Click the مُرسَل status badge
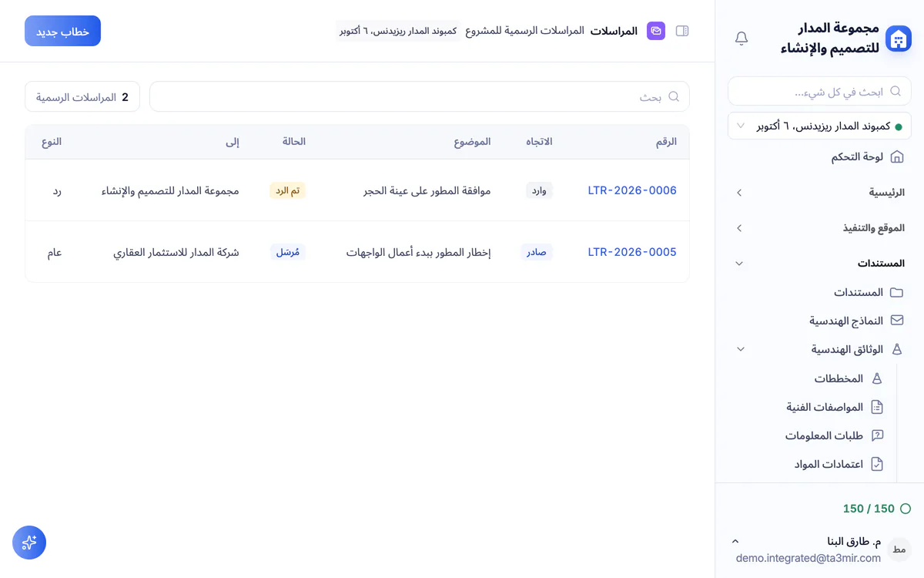This screenshot has height=578, width=924. point(288,252)
